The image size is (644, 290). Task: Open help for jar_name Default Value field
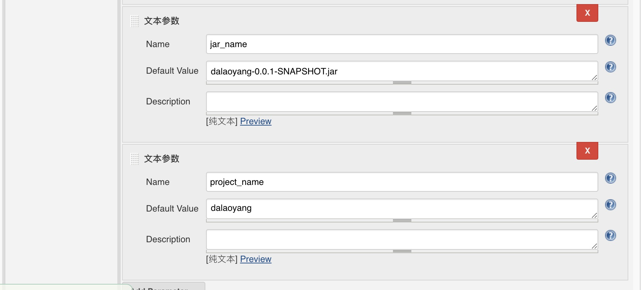[x=610, y=67]
